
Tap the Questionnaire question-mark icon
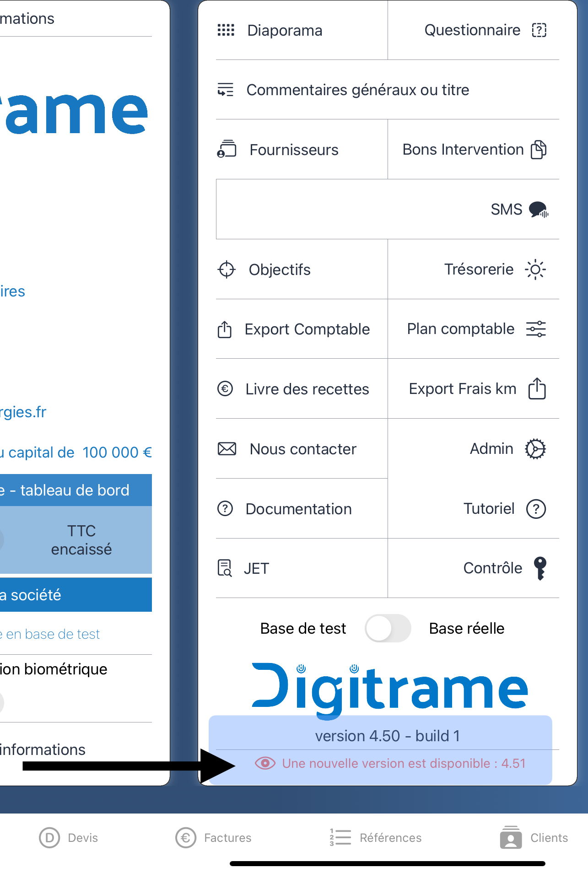pyautogui.click(x=539, y=30)
